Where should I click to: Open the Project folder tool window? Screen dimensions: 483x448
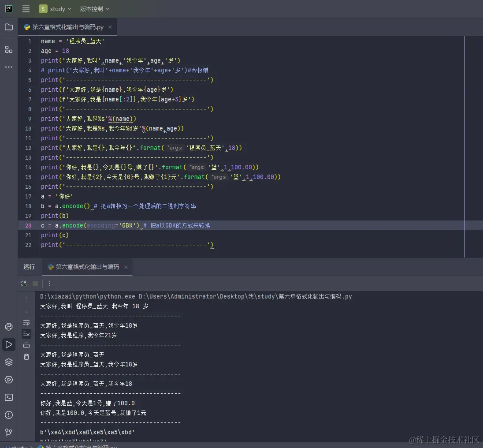9,27
